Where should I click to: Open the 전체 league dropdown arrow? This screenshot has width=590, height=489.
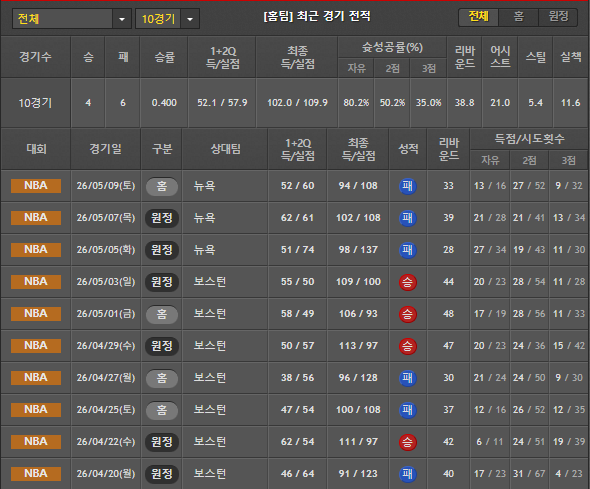pos(122,19)
